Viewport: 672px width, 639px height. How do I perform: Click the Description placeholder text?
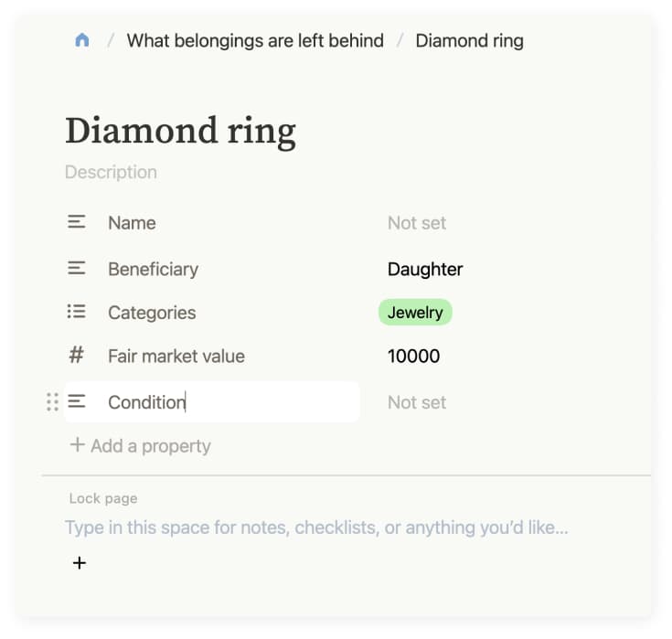point(111,172)
